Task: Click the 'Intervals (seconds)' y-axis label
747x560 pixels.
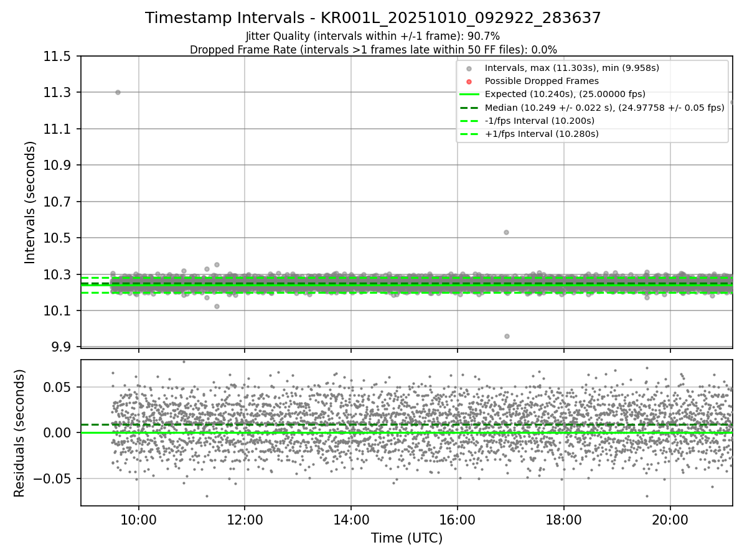Action: [31, 202]
